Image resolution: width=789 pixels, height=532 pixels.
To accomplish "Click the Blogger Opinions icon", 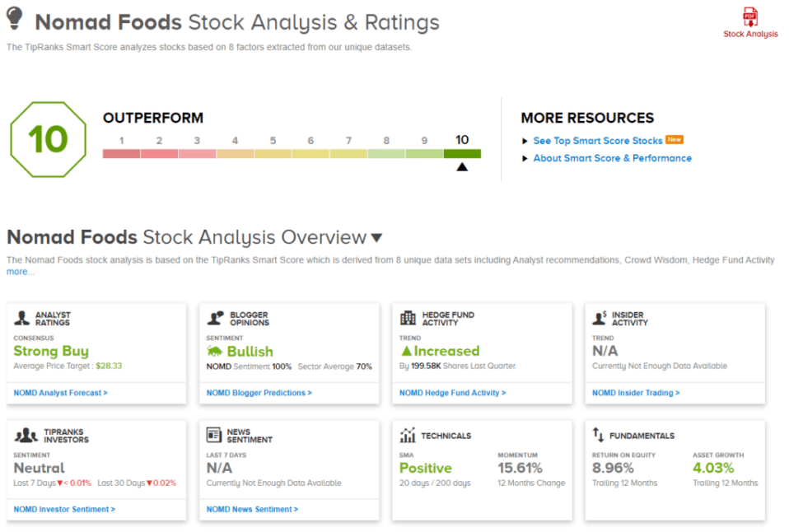I will [x=215, y=318].
